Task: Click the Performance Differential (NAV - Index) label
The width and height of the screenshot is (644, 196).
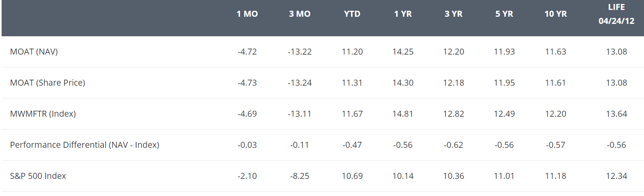Action: pos(85,145)
